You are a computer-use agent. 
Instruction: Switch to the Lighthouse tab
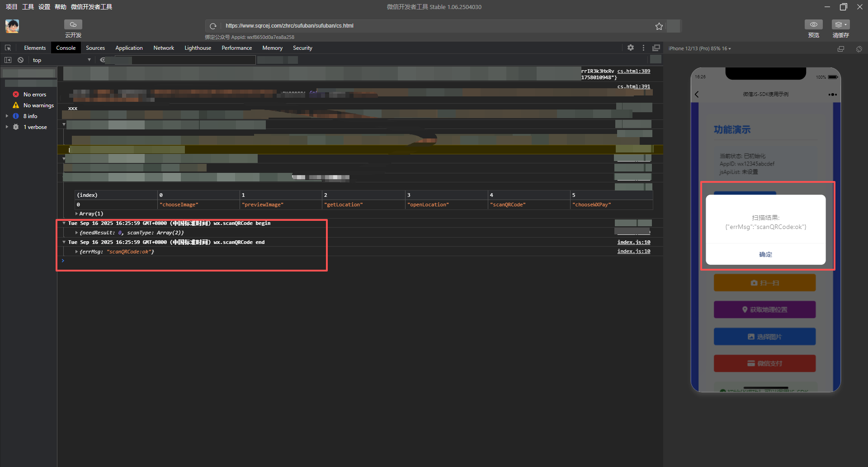tap(198, 48)
